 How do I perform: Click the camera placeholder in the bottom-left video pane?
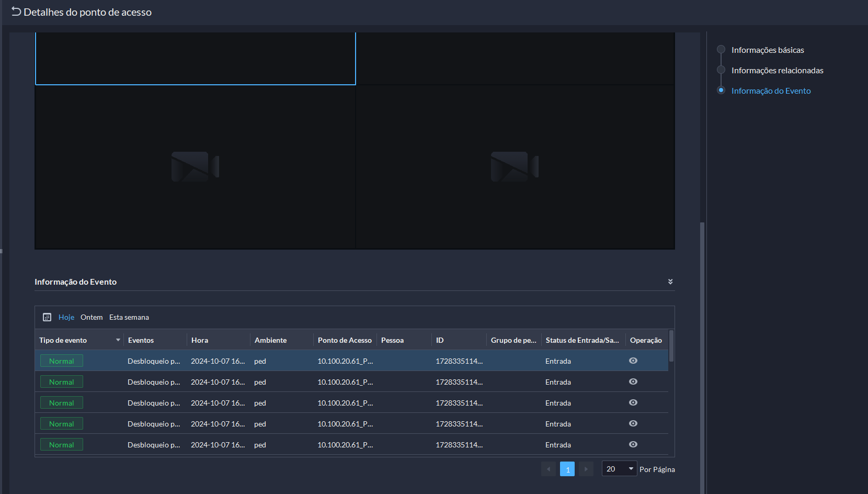pyautogui.click(x=195, y=167)
